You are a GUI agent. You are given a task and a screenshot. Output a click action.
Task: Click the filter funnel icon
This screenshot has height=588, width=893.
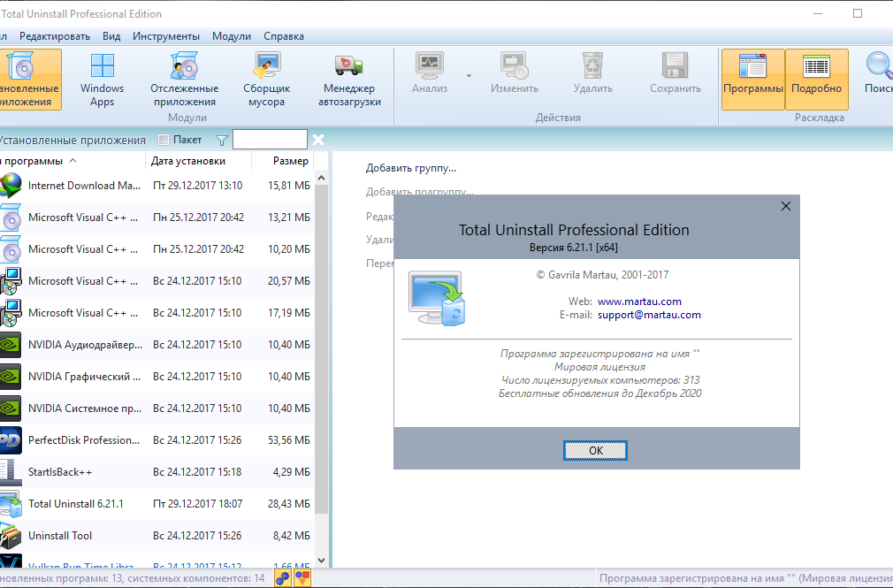[x=222, y=141]
